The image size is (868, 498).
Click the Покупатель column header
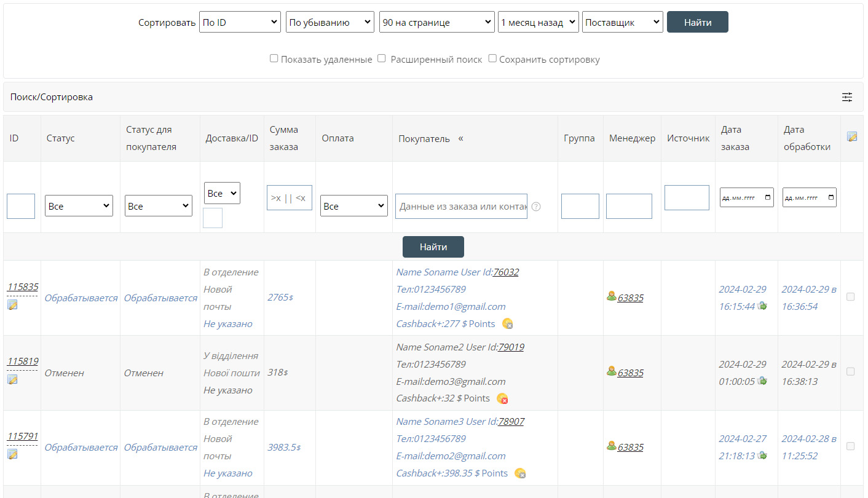[x=424, y=138]
